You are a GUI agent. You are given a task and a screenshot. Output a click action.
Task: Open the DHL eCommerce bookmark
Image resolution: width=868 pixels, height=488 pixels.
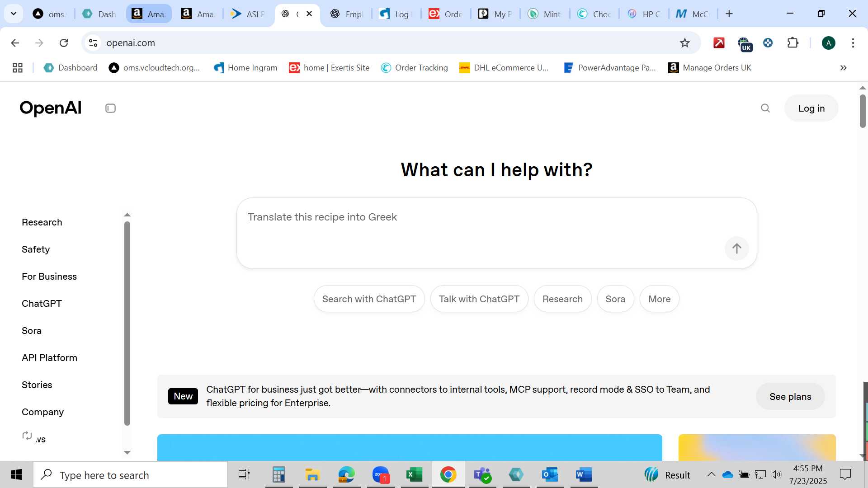point(504,68)
